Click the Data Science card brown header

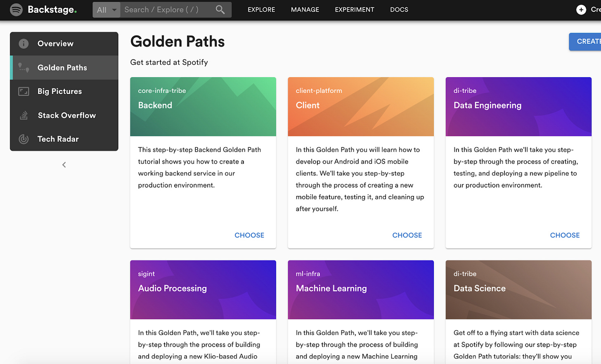click(518, 290)
